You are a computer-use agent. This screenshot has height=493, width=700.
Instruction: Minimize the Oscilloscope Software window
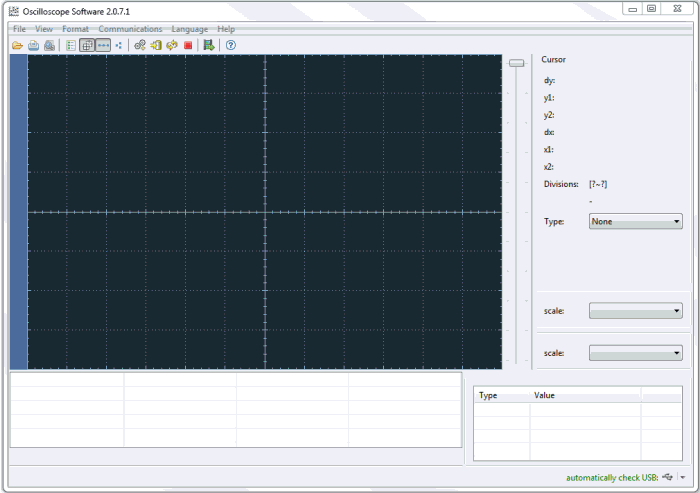click(x=632, y=9)
